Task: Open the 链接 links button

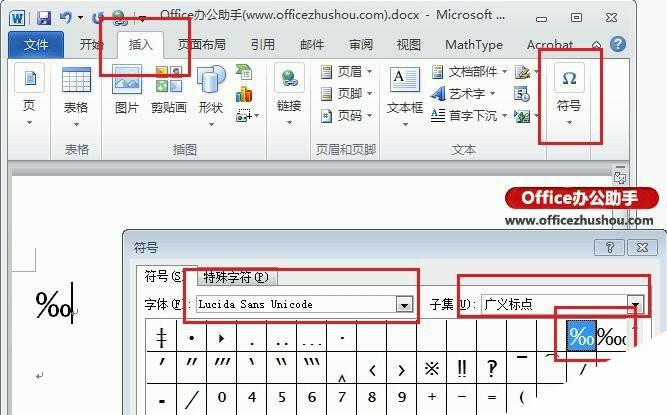Action: point(289,94)
